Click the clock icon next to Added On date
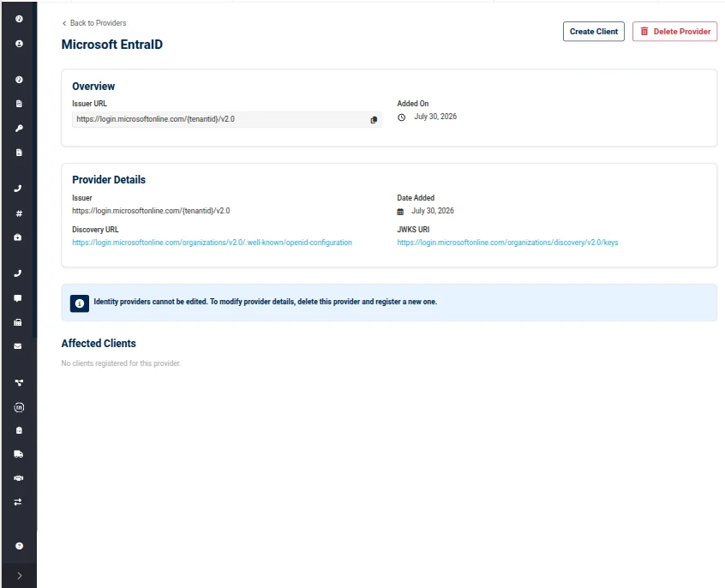Screen dimensions: 725x588 coord(401,117)
